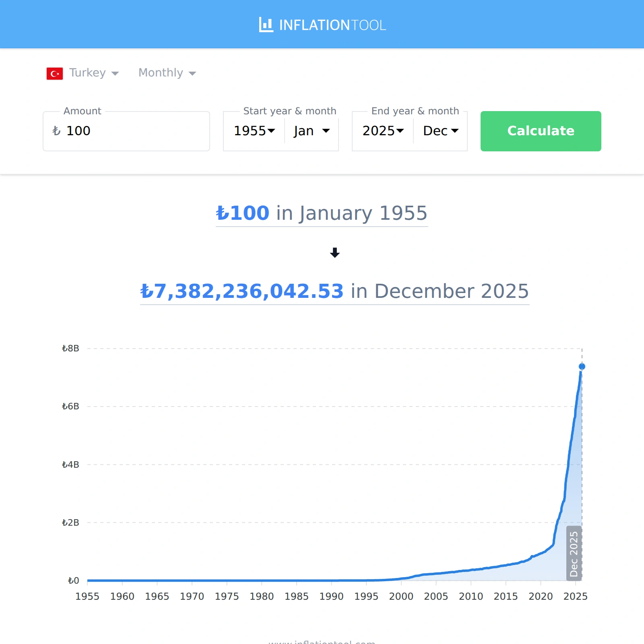Select the Jan start month dropdown
The width and height of the screenshot is (644, 644).
click(312, 131)
